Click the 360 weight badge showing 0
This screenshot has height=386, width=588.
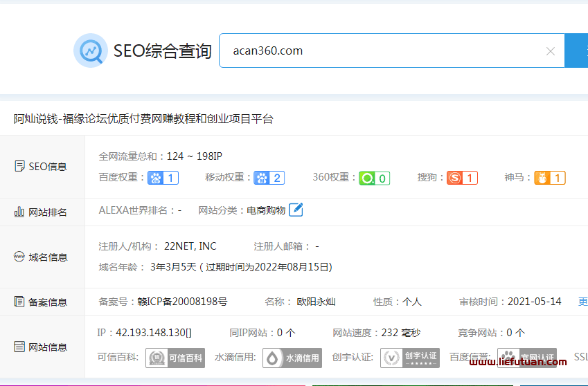(x=374, y=178)
